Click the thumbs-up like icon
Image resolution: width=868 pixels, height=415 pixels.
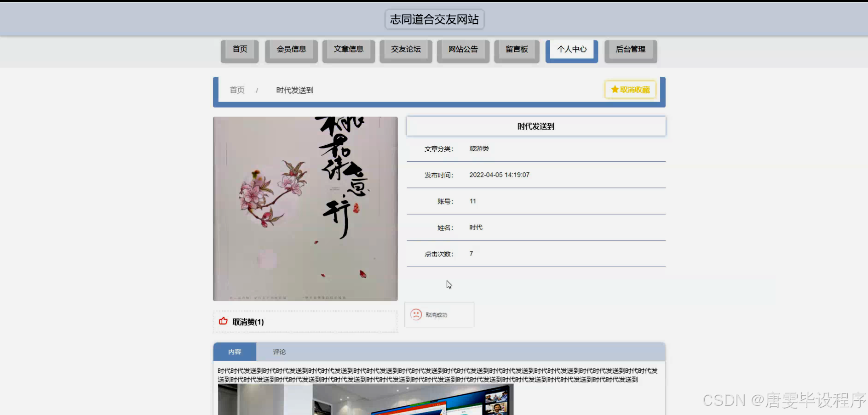[224, 321]
